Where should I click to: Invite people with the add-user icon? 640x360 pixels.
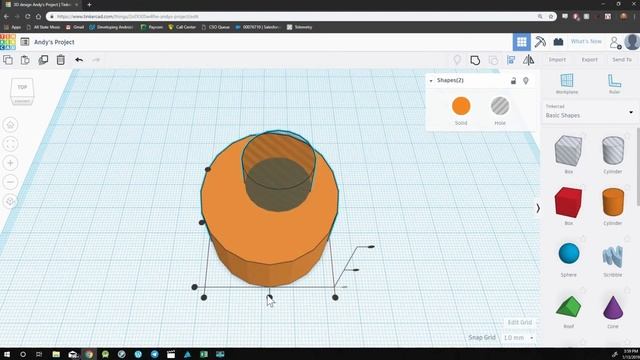pyautogui.click(x=615, y=42)
